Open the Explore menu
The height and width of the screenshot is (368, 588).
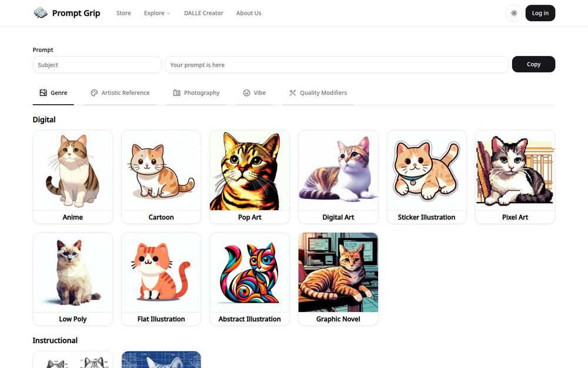pyautogui.click(x=157, y=13)
